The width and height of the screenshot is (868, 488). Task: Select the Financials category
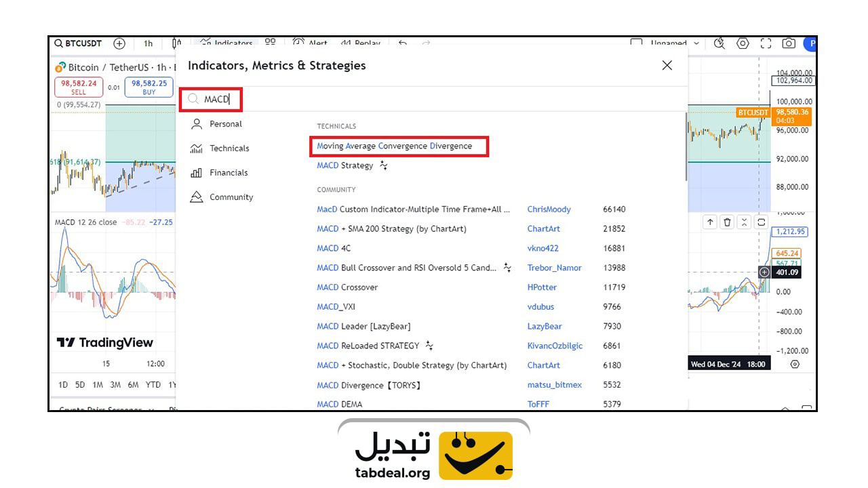220,173
